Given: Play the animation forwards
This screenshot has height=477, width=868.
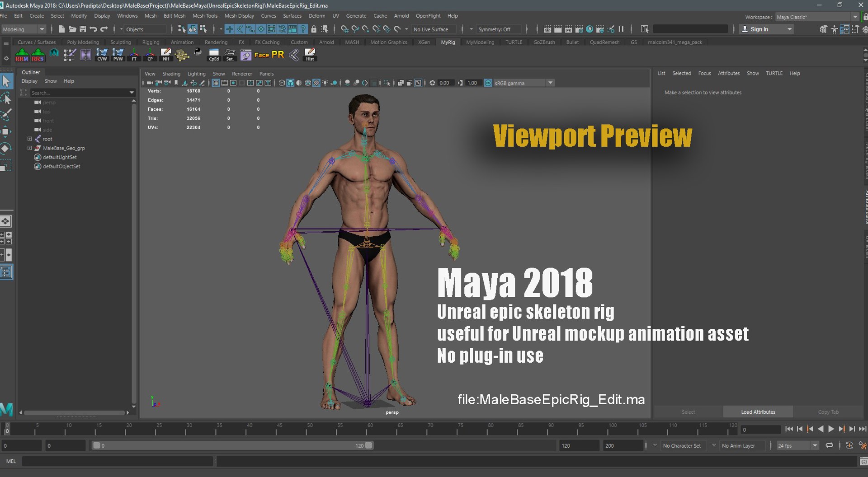Looking at the screenshot, I should (x=831, y=429).
